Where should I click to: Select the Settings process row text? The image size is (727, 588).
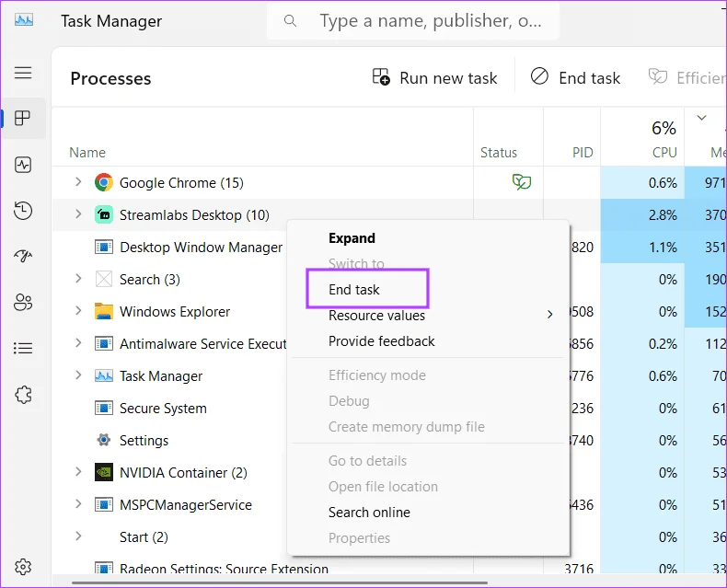pos(144,440)
